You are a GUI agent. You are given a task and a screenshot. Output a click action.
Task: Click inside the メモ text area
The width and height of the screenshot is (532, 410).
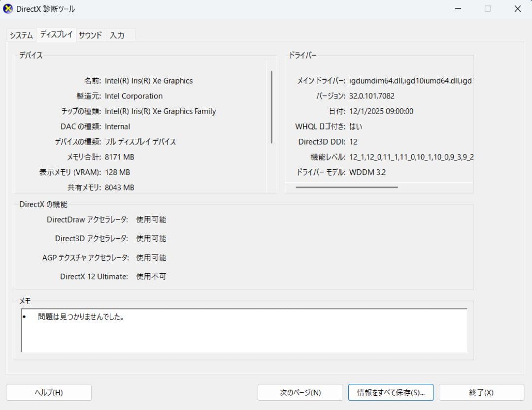tap(244, 330)
